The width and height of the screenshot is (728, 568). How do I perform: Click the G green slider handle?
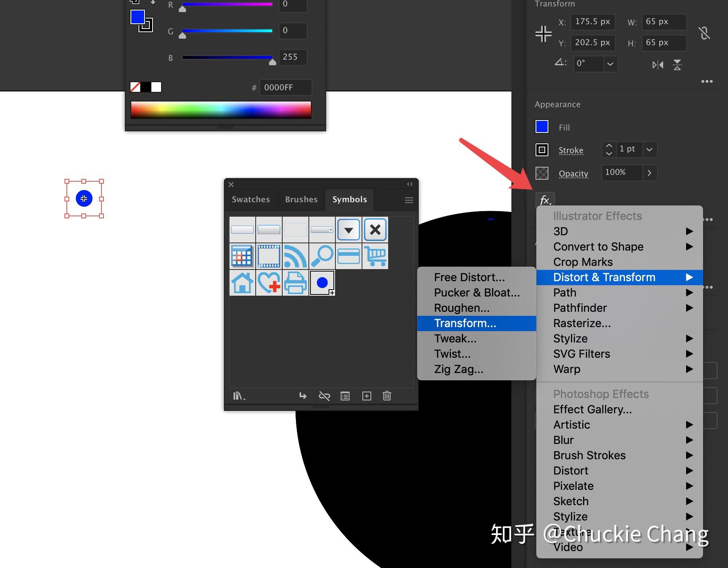182,36
